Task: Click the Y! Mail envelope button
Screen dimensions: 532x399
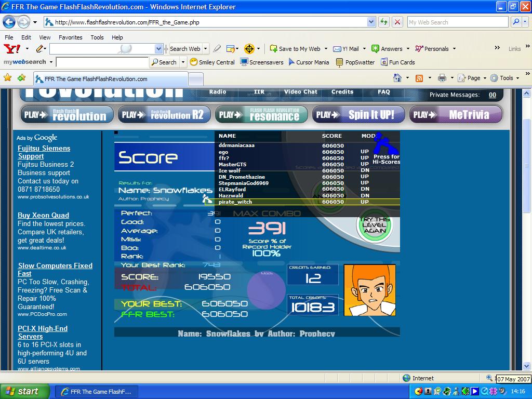Action: click(345, 49)
